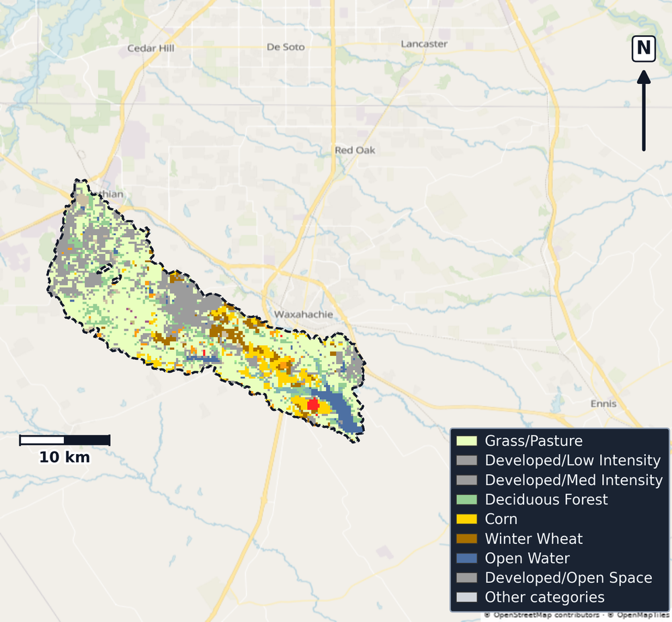
Task: Click the red marker in the watershed
Action: (313, 404)
